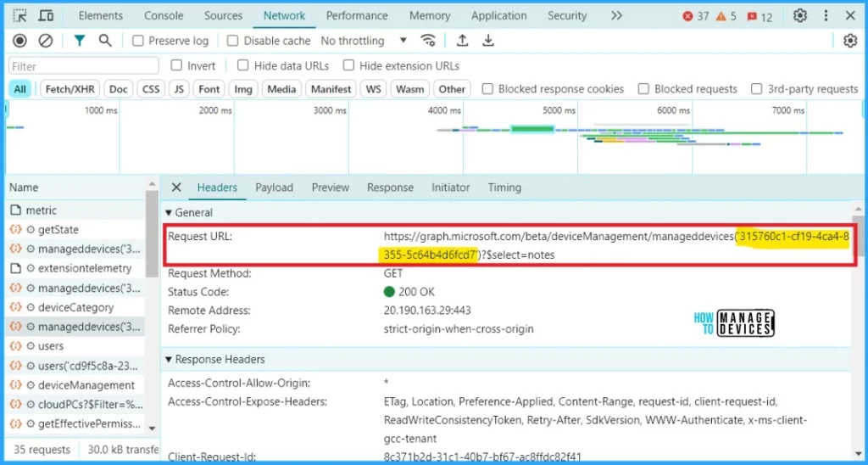Open the Application tab
Image resolution: width=868 pixels, height=465 pixels.
click(x=498, y=15)
